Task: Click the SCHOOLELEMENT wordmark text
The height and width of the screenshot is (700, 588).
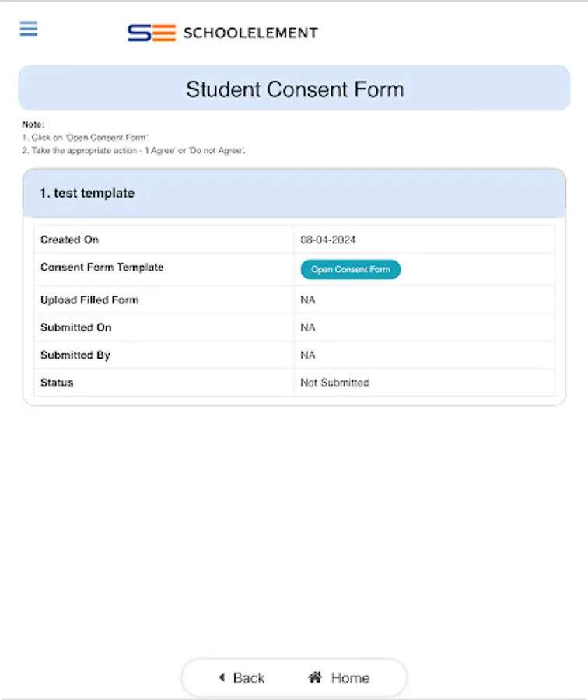Action: [250, 33]
